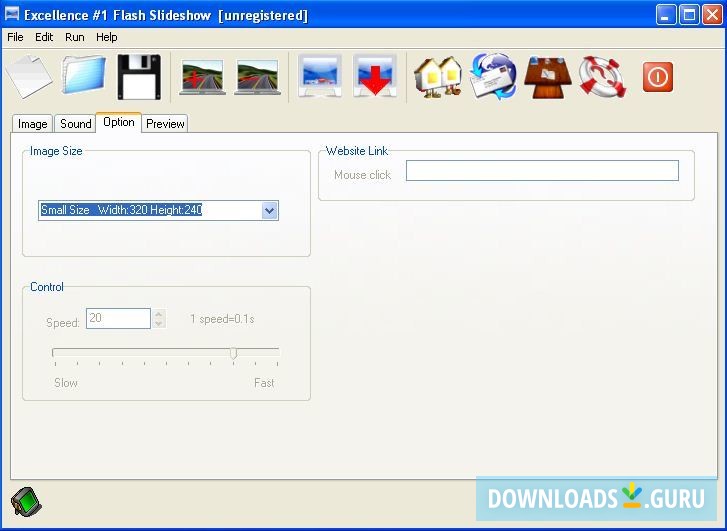The width and height of the screenshot is (727, 531).
Task: Click the Fast label under the slider
Action: pos(264,383)
